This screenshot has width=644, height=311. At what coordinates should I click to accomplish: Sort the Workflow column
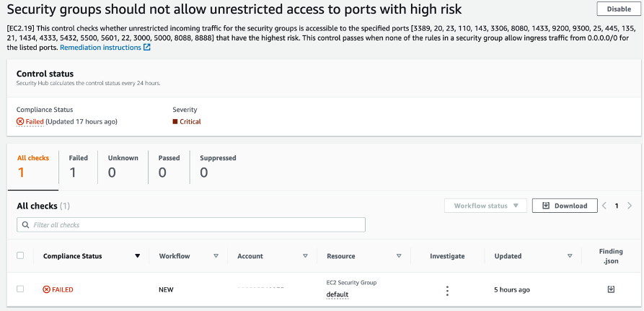(216, 255)
